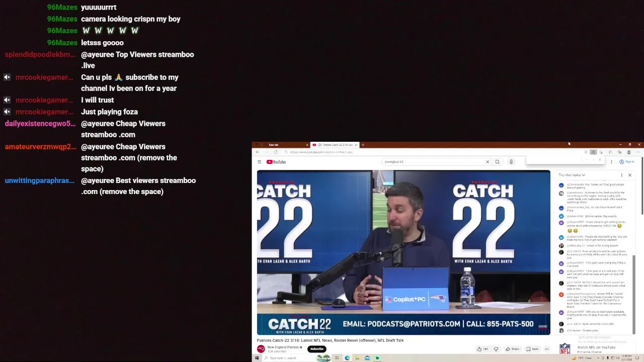The width and height of the screenshot is (644, 362).
Task: Click the 'camera looking crispn my boy' message
Action: coord(131,19)
